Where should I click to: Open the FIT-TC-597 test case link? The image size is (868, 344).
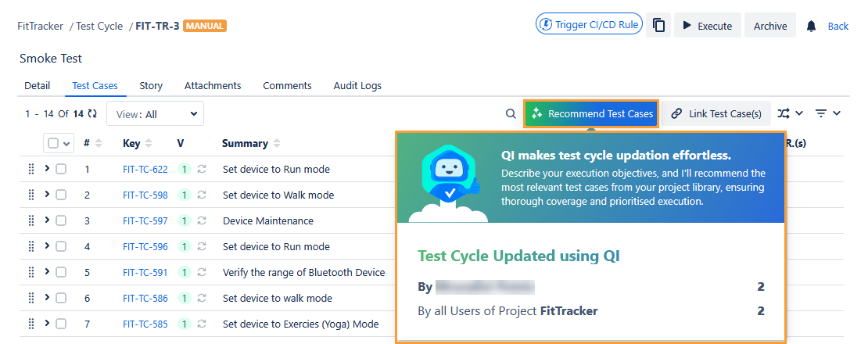click(x=145, y=221)
